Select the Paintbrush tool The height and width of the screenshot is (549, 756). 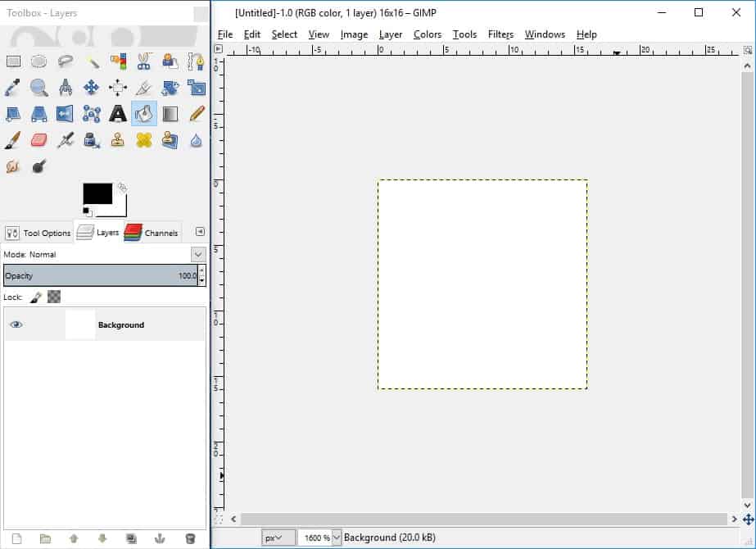(x=13, y=140)
